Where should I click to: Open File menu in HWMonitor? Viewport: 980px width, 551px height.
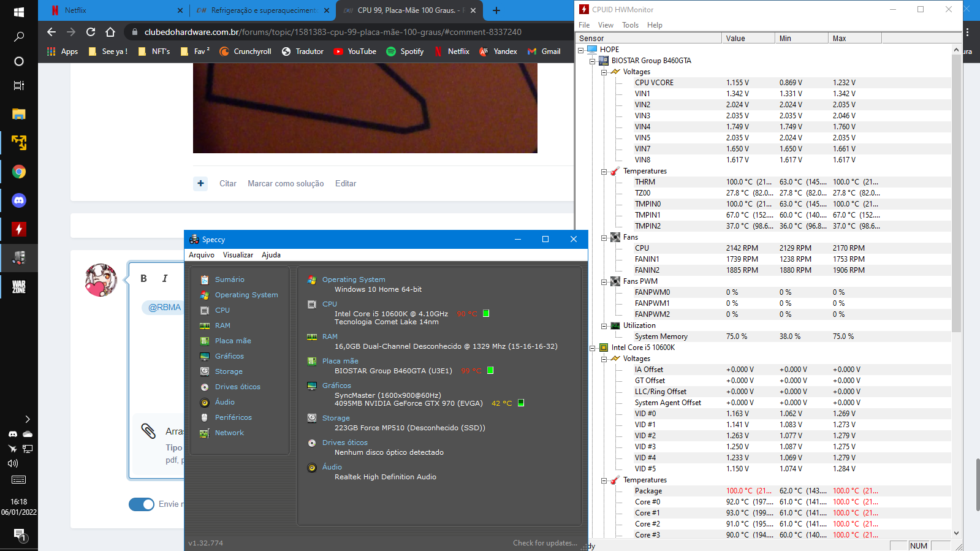coord(584,25)
